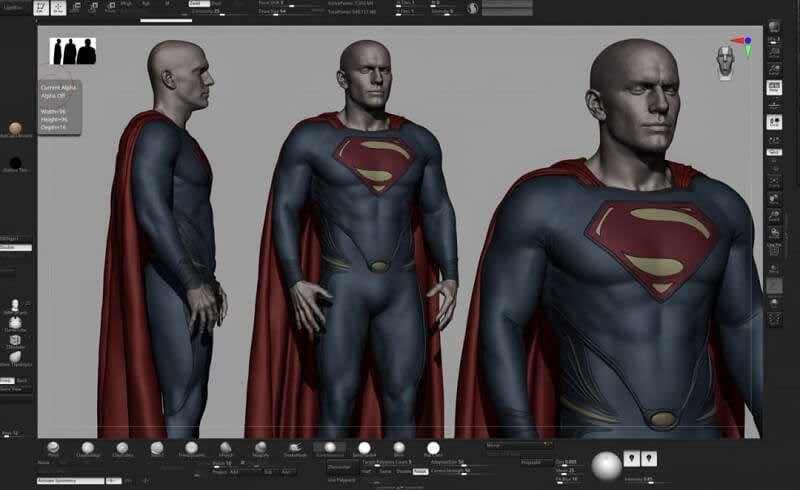Apply the Blinn material sphere

point(399,449)
